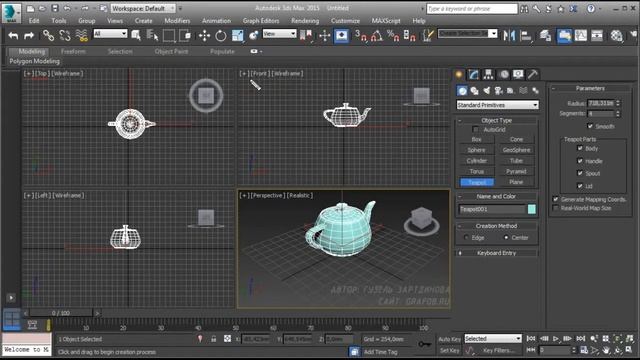
Task: Click the time slider 0 / 100 handle
Action: [x=61, y=313]
